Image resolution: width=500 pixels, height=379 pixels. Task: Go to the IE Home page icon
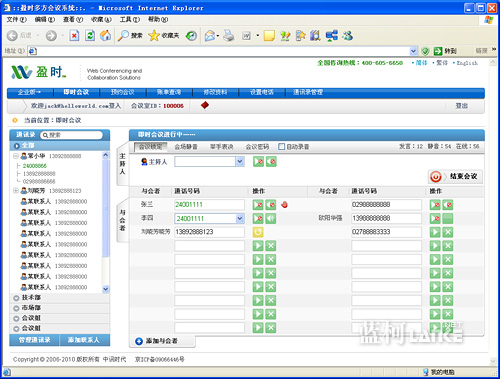click(x=106, y=35)
